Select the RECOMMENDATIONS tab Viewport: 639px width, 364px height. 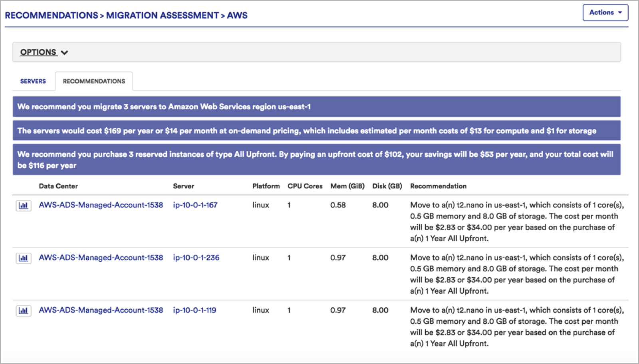click(x=94, y=81)
